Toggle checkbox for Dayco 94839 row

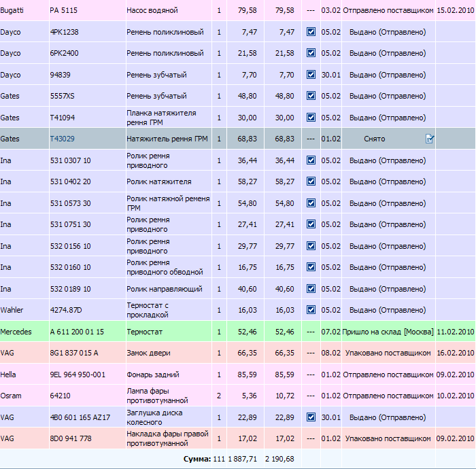311,74
